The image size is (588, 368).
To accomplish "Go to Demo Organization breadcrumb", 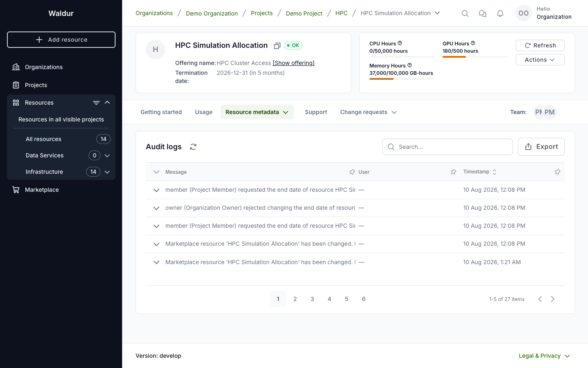I will tap(212, 13).
